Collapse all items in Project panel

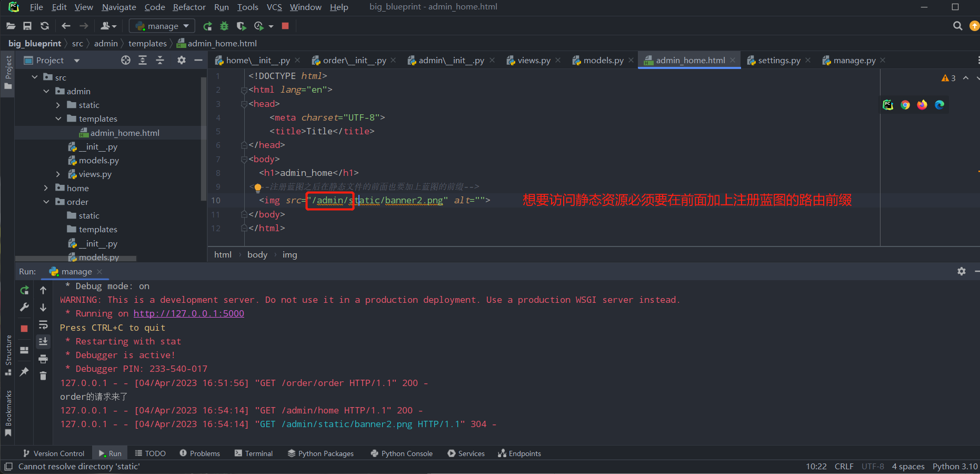click(160, 61)
